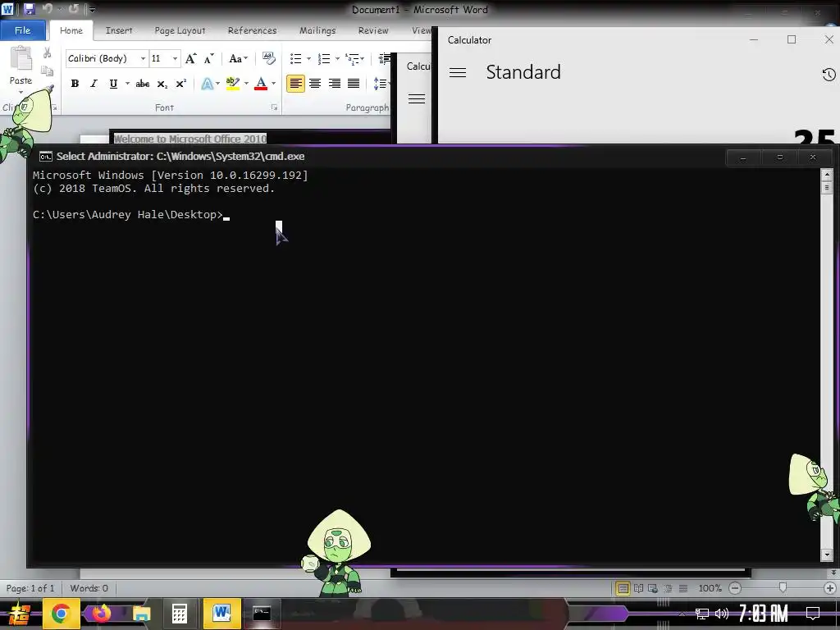Viewport: 840px width, 630px height.
Task: Click the Clear Formatting eraser icon
Action: [x=268, y=58]
